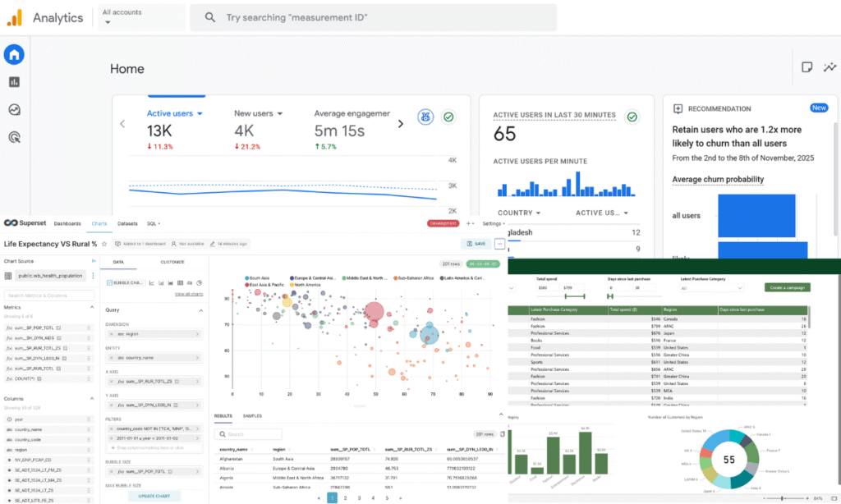Viewport: 841px width, 504px height.
Task: Star the Life Expectancy VS Rural % chart
Action: click(104, 244)
